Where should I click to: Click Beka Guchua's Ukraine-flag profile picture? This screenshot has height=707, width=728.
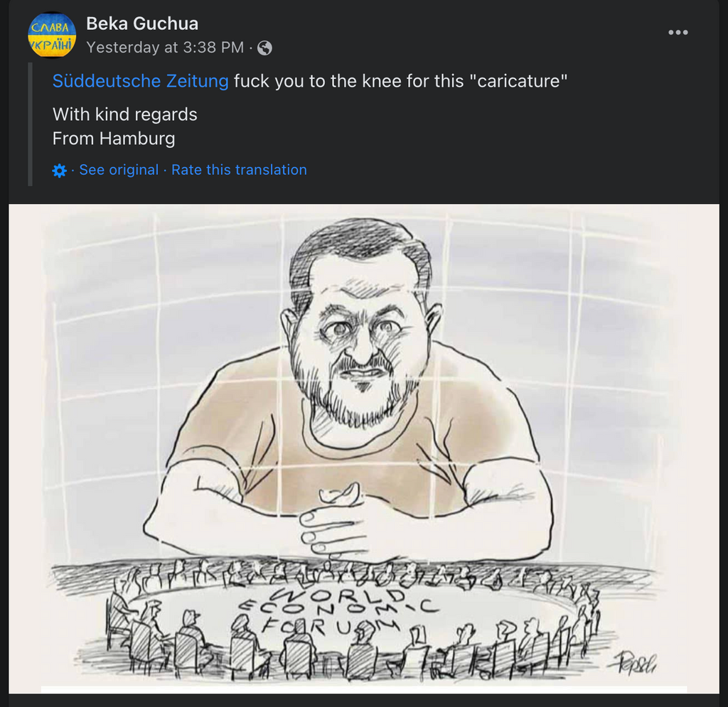[49, 31]
